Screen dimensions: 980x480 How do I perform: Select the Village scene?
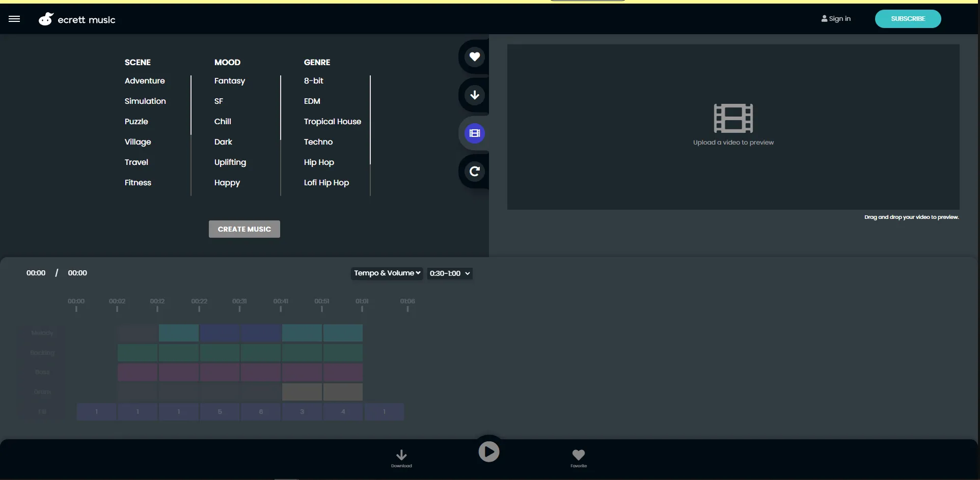[x=138, y=142]
